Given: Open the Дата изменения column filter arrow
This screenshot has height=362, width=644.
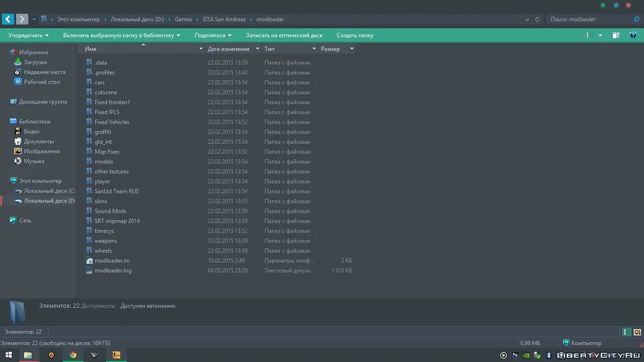Looking at the screenshot, I should tap(258, 49).
